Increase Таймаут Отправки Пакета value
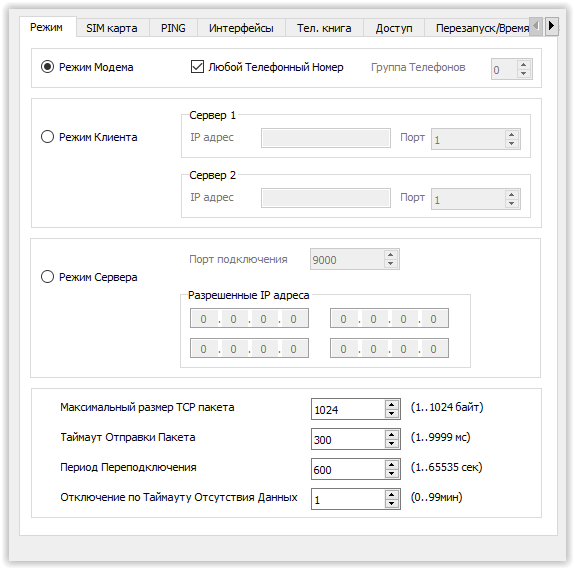Image resolution: width=574 pixels, height=569 pixels. pyautogui.click(x=391, y=435)
